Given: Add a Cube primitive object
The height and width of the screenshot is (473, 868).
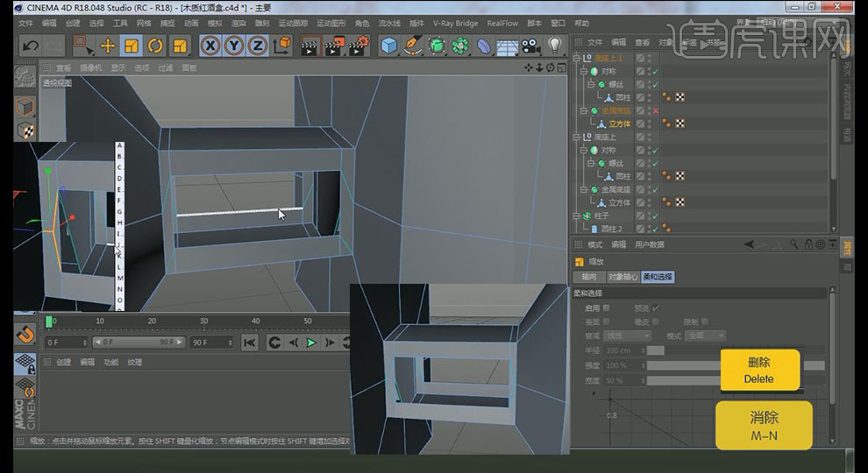Looking at the screenshot, I should (x=389, y=46).
